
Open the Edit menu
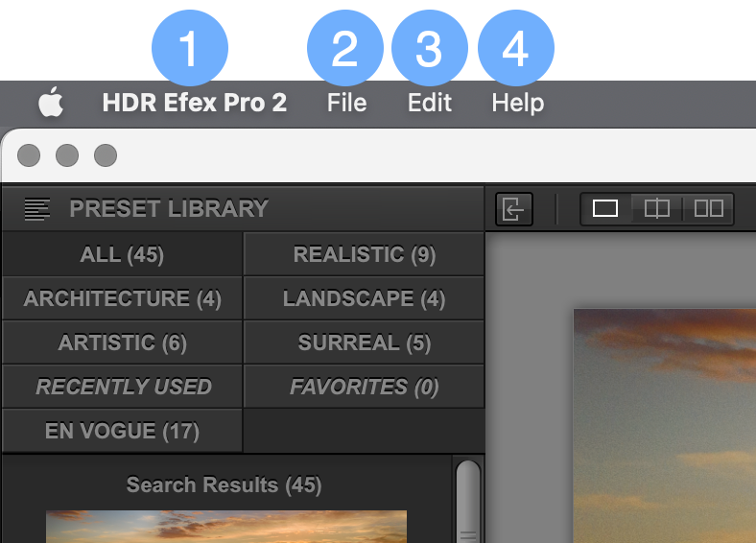pyautogui.click(x=430, y=103)
